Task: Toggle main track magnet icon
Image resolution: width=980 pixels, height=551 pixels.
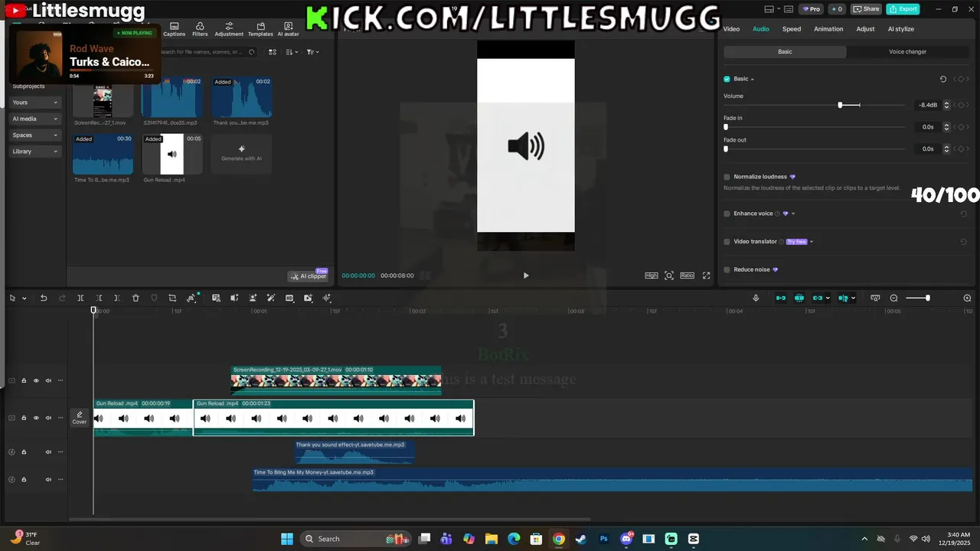Action: tap(781, 298)
